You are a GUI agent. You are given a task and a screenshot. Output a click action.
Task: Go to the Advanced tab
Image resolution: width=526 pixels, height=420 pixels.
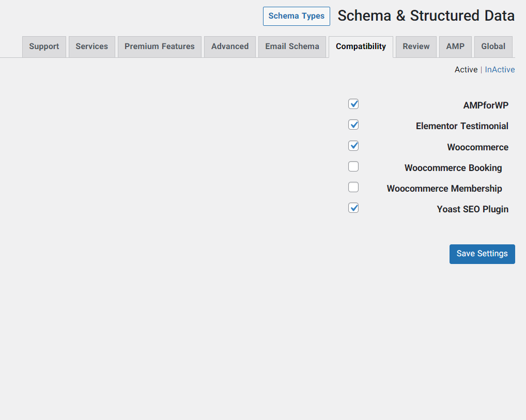tap(229, 46)
